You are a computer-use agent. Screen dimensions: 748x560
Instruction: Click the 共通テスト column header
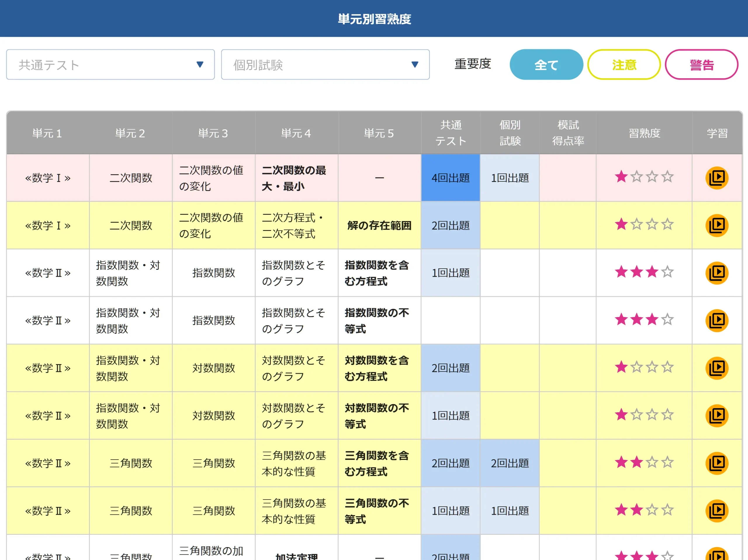451,133
